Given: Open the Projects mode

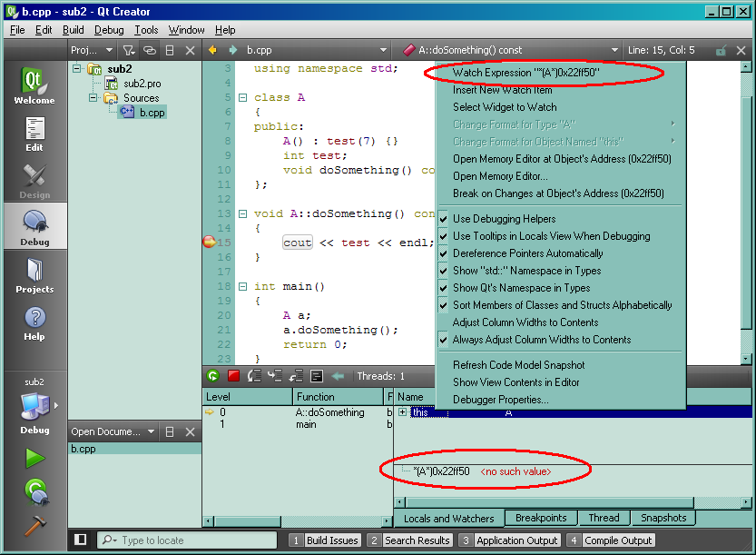Looking at the screenshot, I should pos(34,275).
